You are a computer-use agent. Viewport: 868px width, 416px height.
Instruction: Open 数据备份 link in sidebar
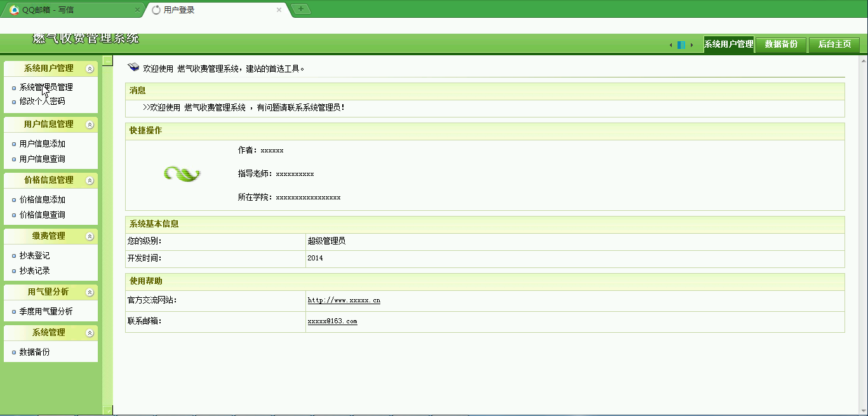coord(34,352)
